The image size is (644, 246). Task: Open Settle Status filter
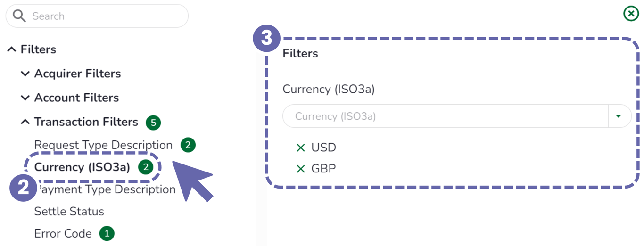(69, 212)
